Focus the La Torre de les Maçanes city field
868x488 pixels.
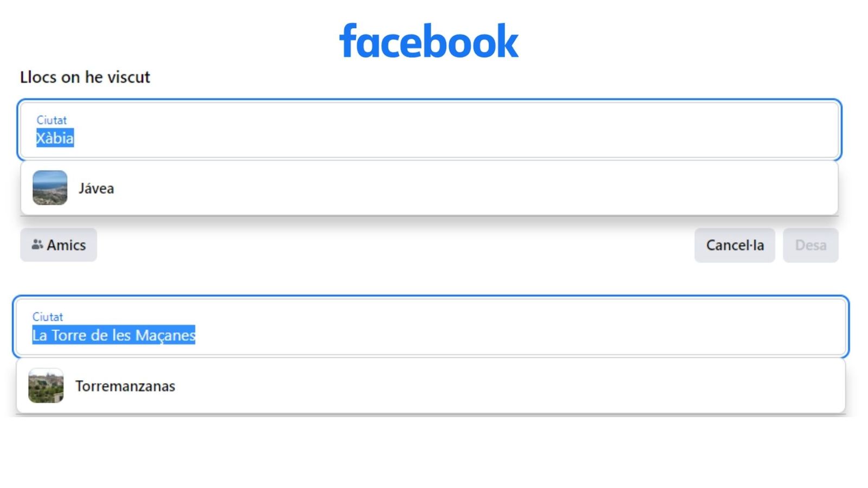click(431, 327)
